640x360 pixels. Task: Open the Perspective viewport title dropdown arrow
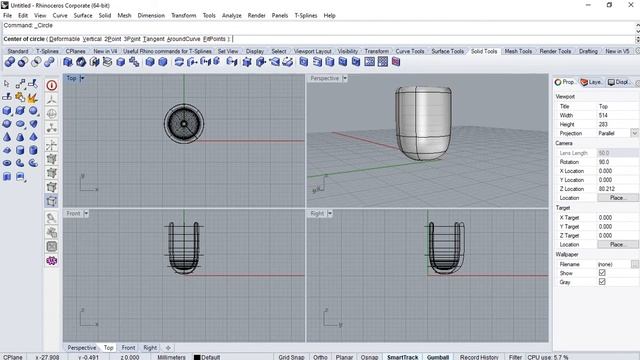point(345,78)
